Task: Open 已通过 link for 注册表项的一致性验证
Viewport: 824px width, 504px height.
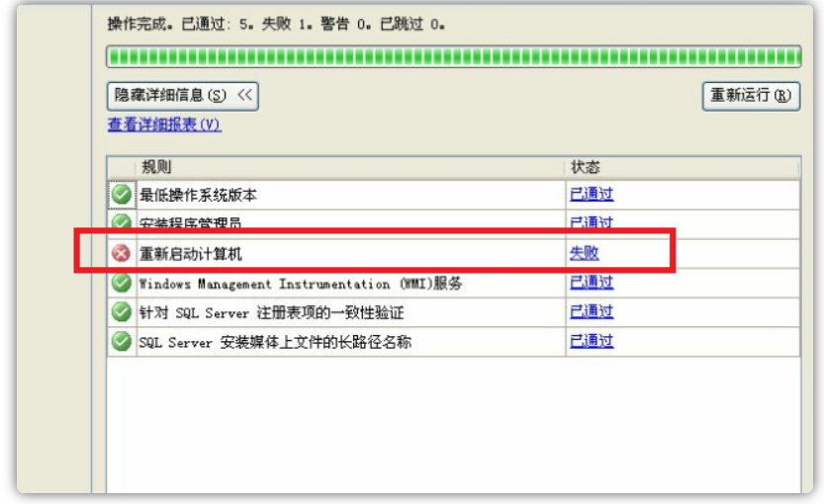Action: coord(591,312)
